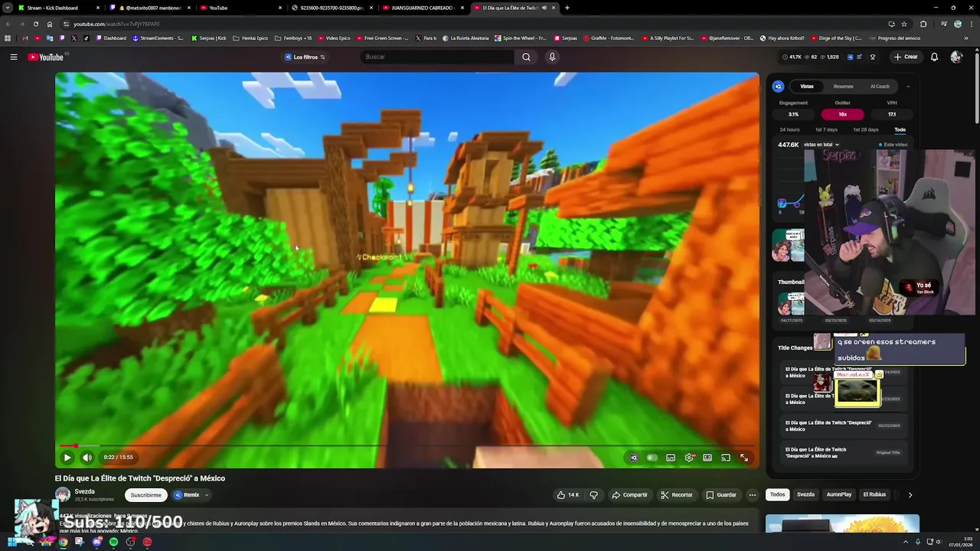Switch to the Vistas tab in the extension panel
The image size is (980, 551).
coord(807,86)
